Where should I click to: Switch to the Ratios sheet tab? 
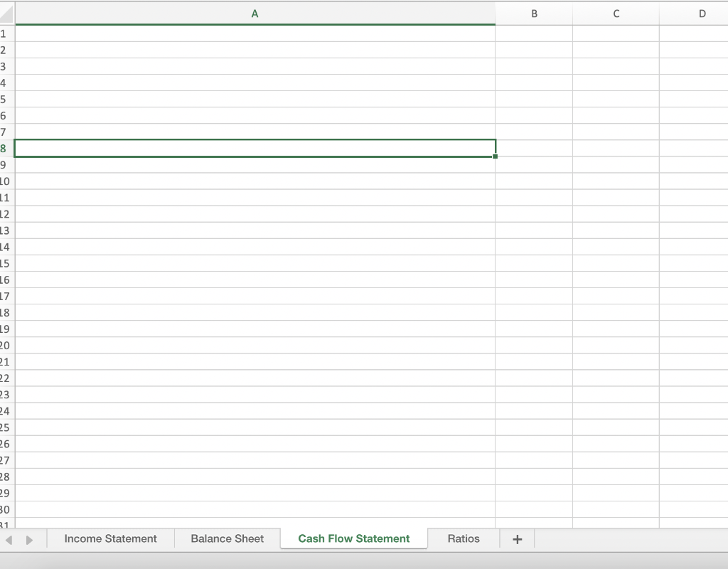pos(464,539)
